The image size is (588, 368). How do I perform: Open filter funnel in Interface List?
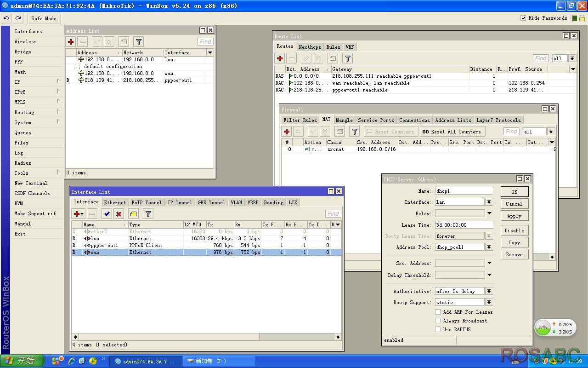[148, 214]
